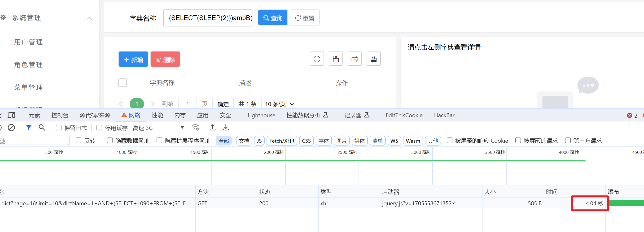The width and height of the screenshot is (644, 232).
Task: Open the Lighthouse tab
Action: point(261,115)
